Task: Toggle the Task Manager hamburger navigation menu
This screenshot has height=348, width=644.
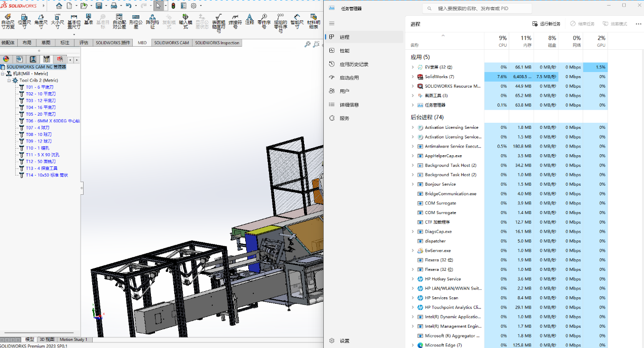Action: point(332,23)
